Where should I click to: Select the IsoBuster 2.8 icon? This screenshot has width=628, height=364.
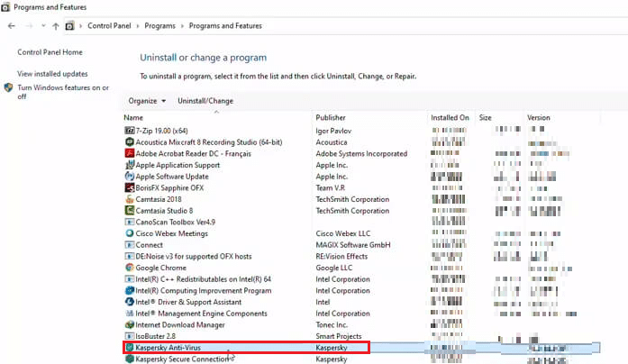click(130, 336)
